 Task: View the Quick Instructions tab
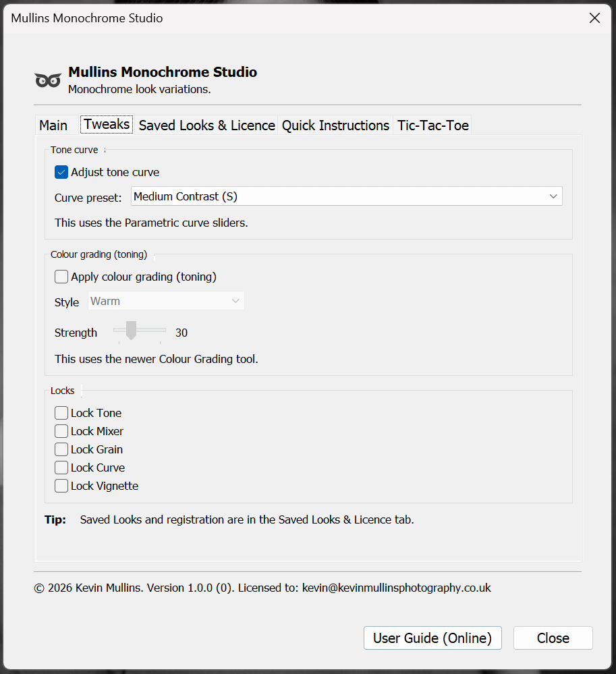coord(335,125)
